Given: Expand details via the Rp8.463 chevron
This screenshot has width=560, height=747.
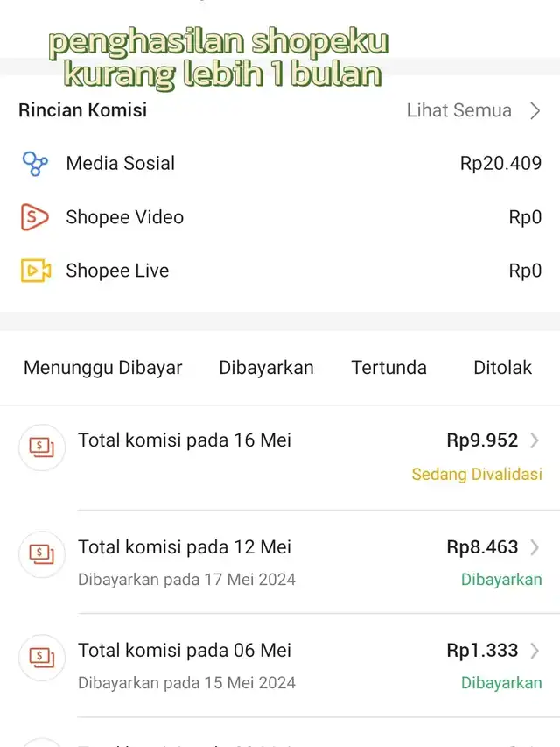Looking at the screenshot, I should tap(535, 547).
